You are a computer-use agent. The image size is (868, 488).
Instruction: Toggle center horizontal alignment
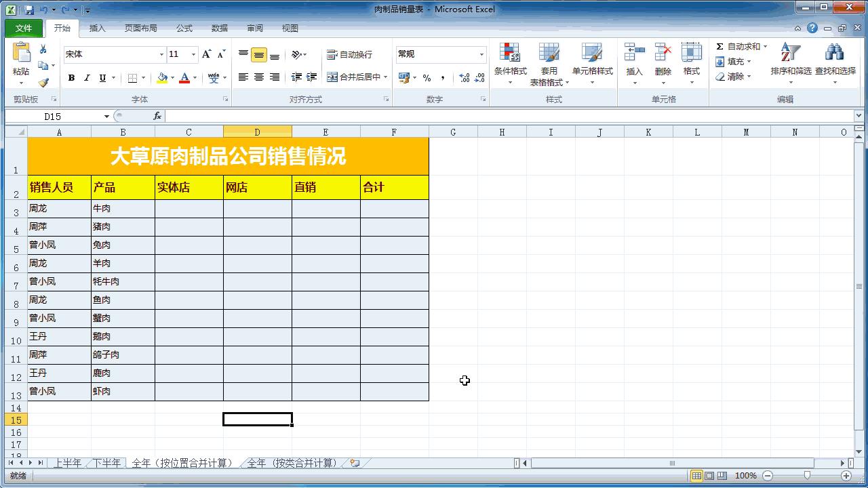(259, 77)
